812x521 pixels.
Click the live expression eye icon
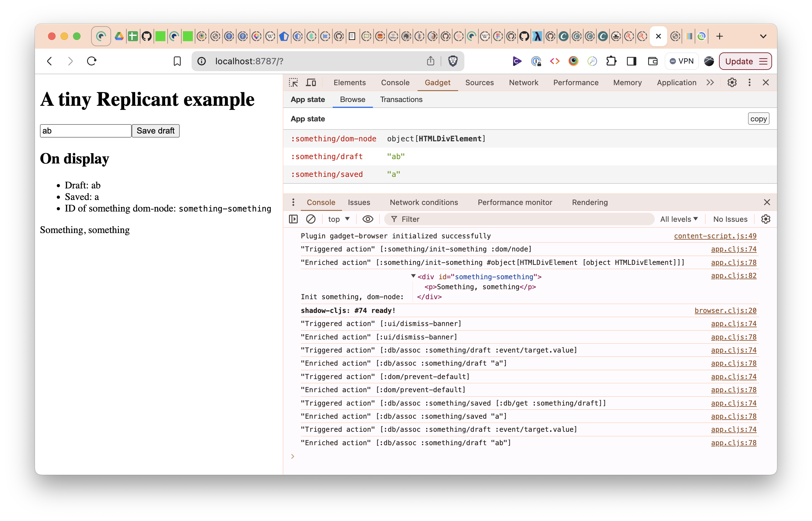pyautogui.click(x=368, y=219)
